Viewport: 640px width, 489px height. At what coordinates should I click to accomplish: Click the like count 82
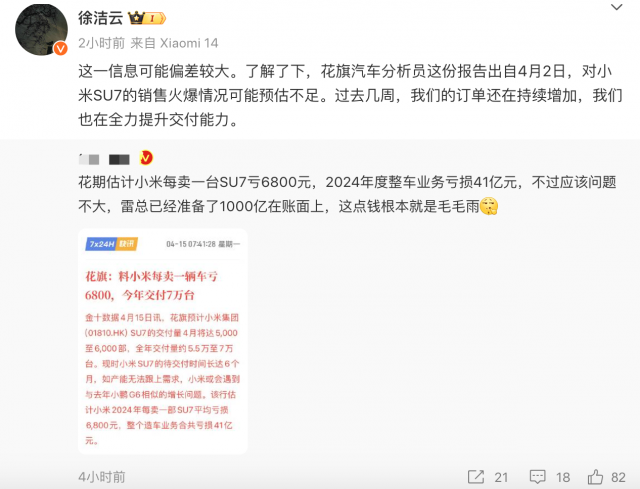pos(618,477)
